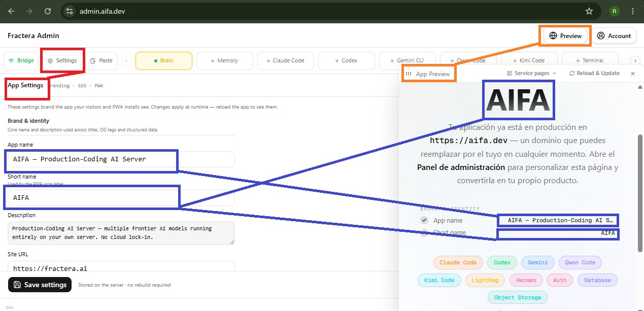The width and height of the screenshot is (644, 311).
Task: Click the Database tag in preview
Action: 597,280
